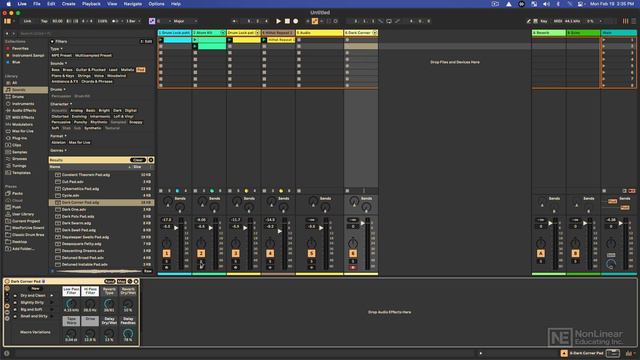Select the Instruments category in browser
Screen dimensions: 640x360
point(23,104)
